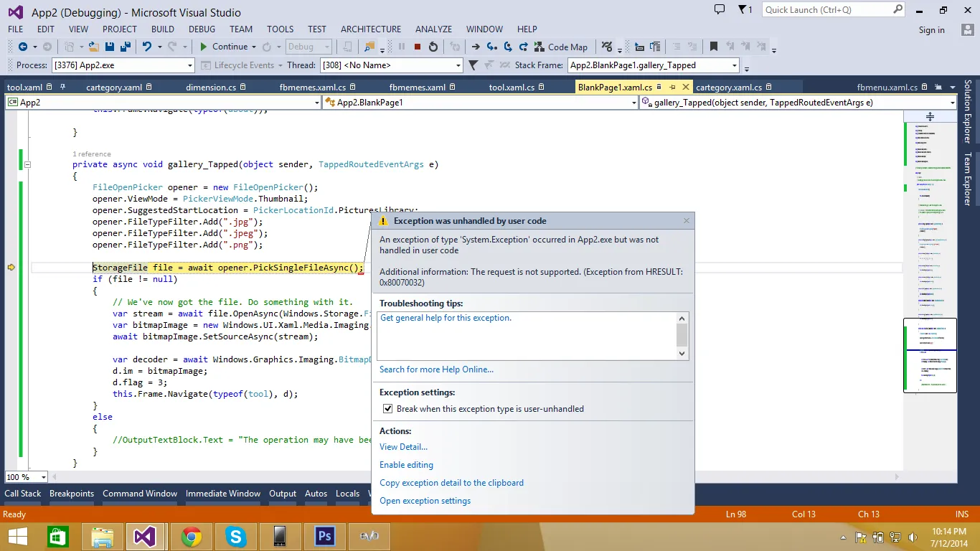Click the Display Object Member List icon
The height and width of the screenshot is (551, 980).
pyautogui.click(x=639, y=47)
